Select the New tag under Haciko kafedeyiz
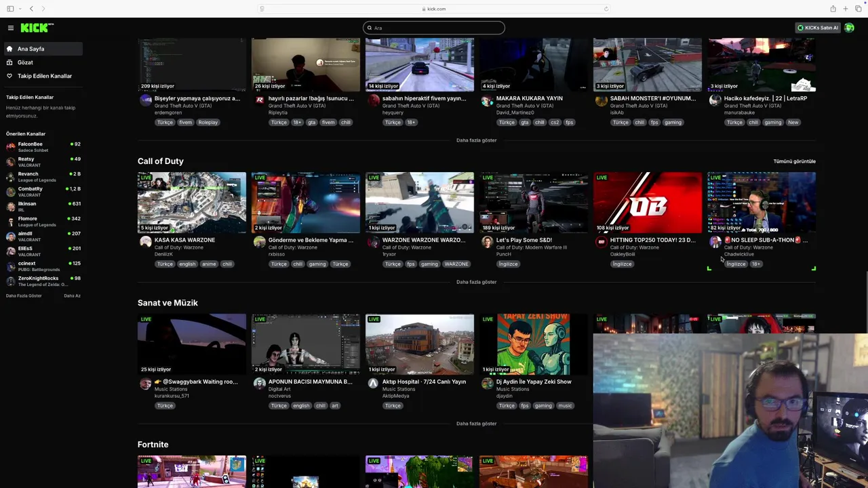 pos(793,123)
